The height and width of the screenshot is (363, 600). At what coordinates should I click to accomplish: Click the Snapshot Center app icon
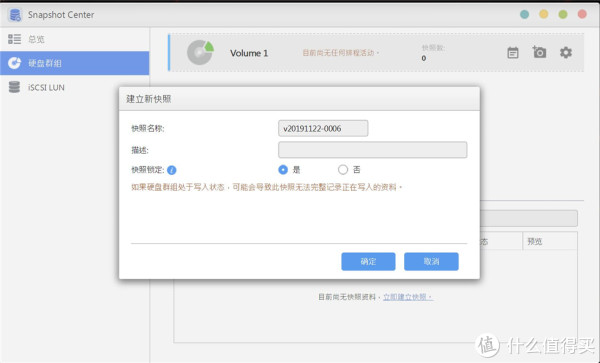click(15, 15)
